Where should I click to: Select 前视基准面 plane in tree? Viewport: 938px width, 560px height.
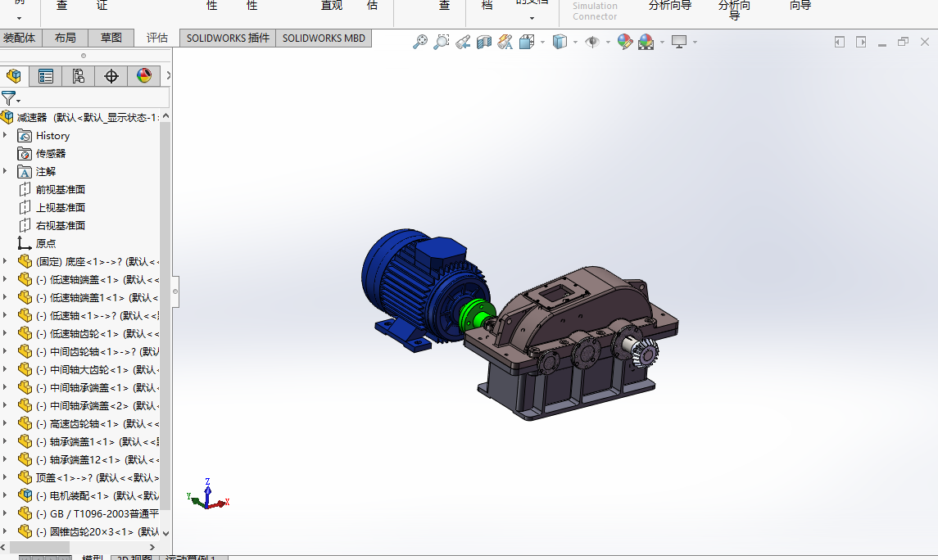pos(61,189)
